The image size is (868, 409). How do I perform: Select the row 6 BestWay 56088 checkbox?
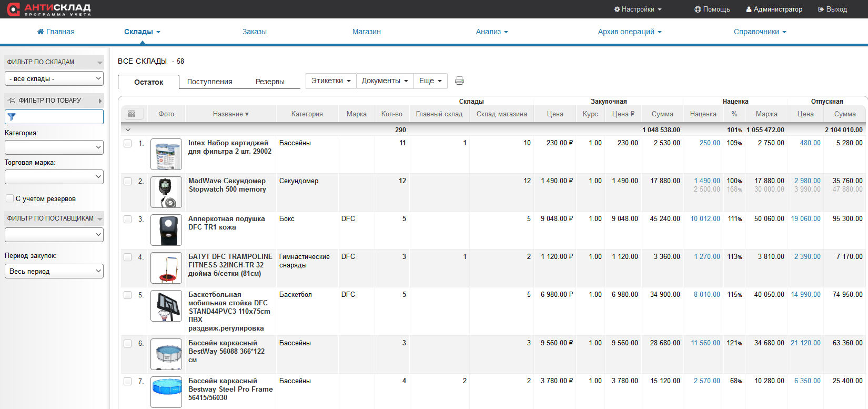point(127,343)
